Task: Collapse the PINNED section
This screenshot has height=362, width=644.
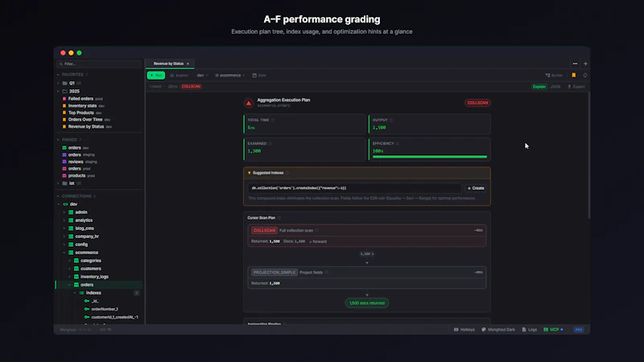Action: click(58, 140)
